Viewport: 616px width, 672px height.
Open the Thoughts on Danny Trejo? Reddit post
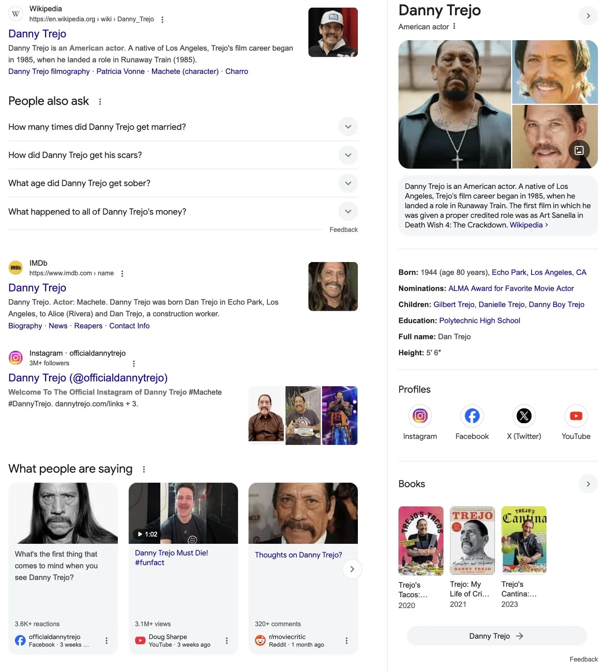tap(298, 555)
